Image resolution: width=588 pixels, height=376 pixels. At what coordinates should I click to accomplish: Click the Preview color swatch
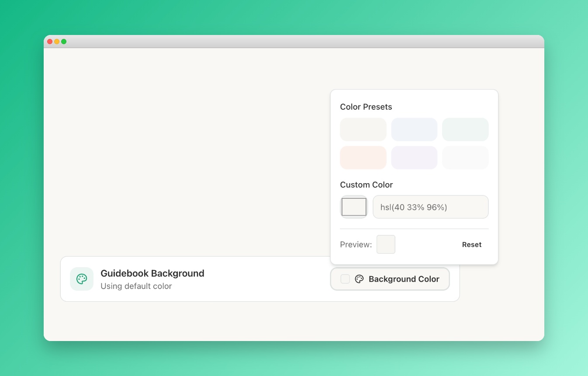pyautogui.click(x=386, y=244)
